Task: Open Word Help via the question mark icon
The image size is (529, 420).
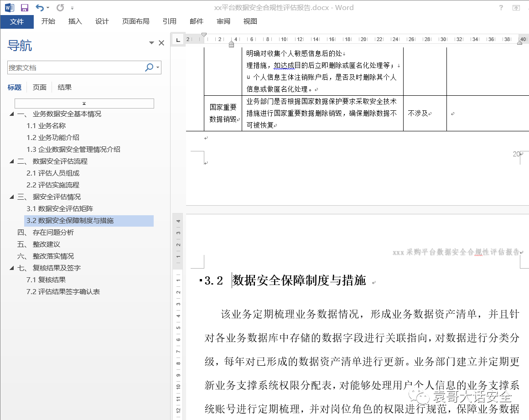Action: 501,8
